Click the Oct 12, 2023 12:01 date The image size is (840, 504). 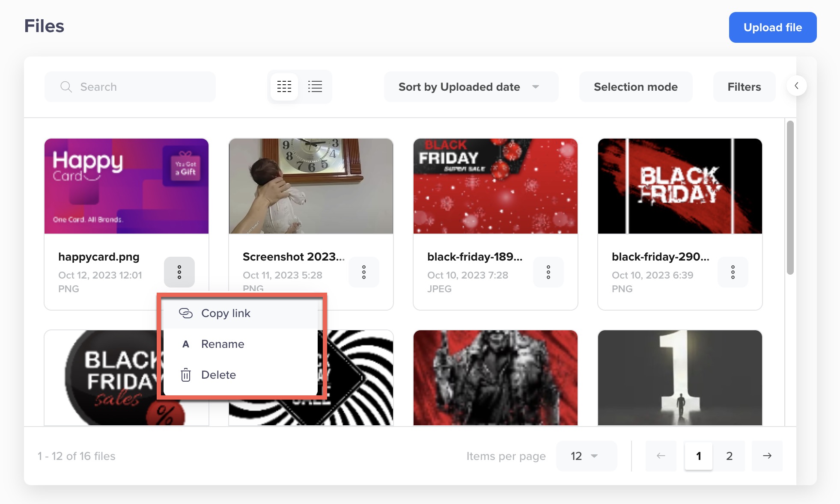coord(100,275)
